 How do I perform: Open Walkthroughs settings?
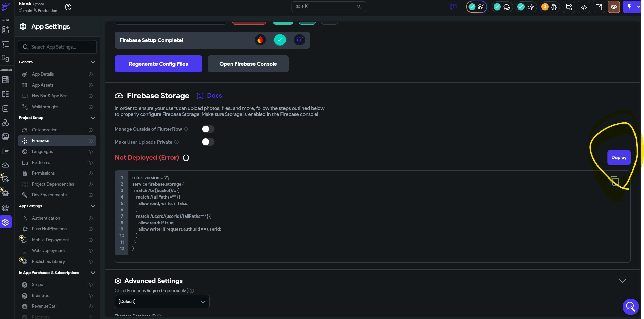pyautogui.click(x=57, y=107)
